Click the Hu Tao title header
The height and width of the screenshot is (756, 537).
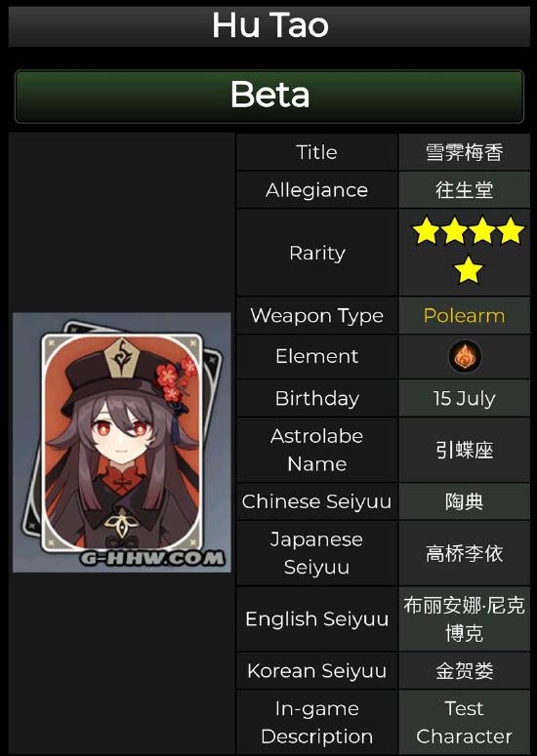click(269, 24)
